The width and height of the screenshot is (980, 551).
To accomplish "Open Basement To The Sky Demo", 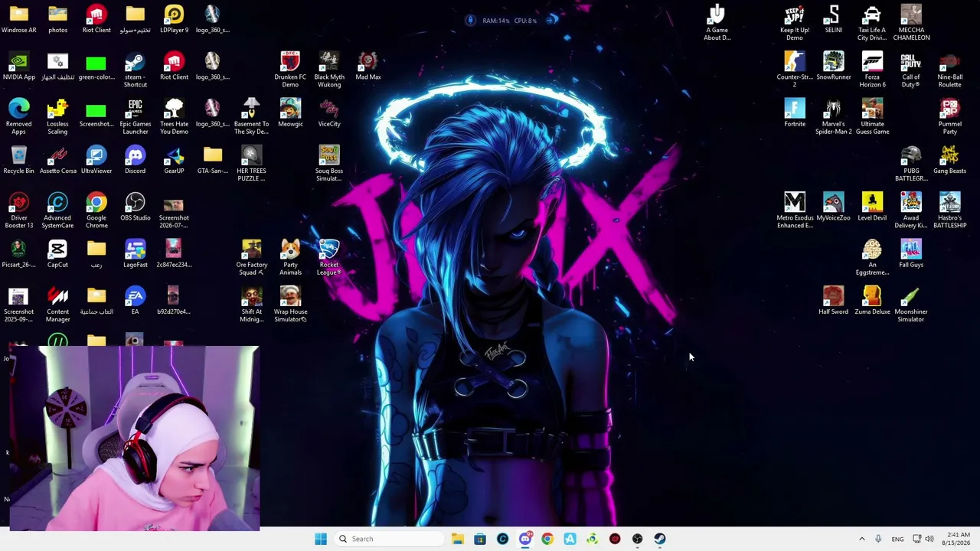I will tap(252, 117).
